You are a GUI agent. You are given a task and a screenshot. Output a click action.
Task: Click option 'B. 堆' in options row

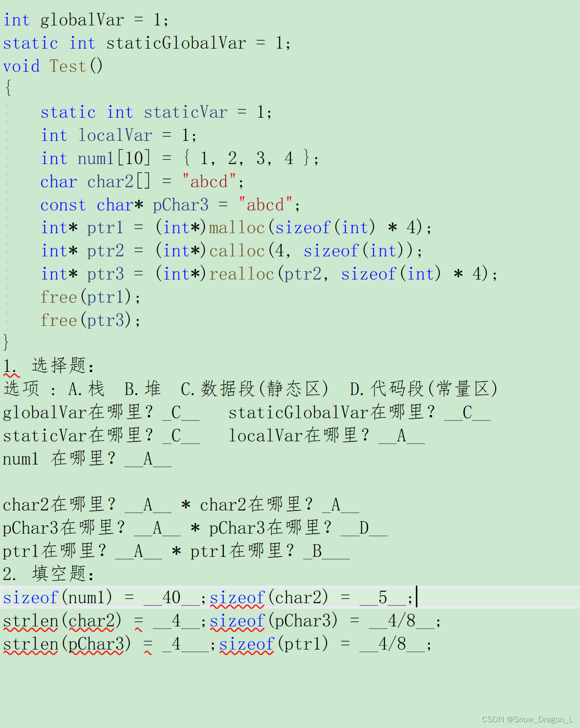tap(142, 389)
